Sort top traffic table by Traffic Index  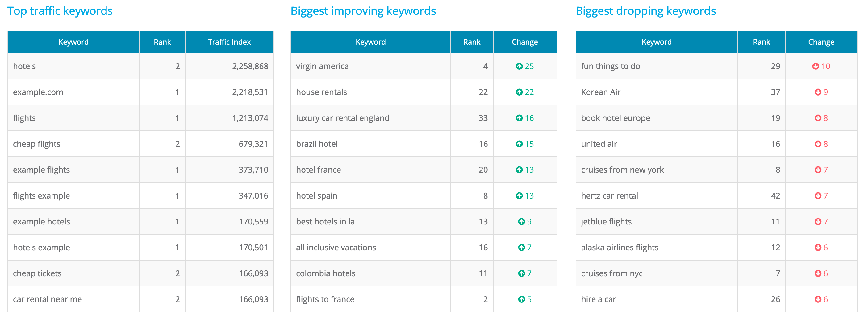pyautogui.click(x=229, y=42)
